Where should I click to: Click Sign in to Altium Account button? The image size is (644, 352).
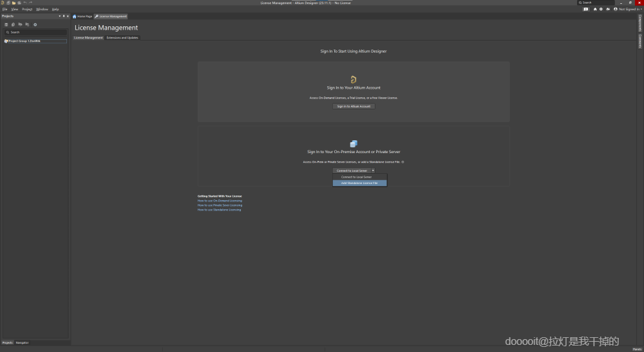[354, 106]
